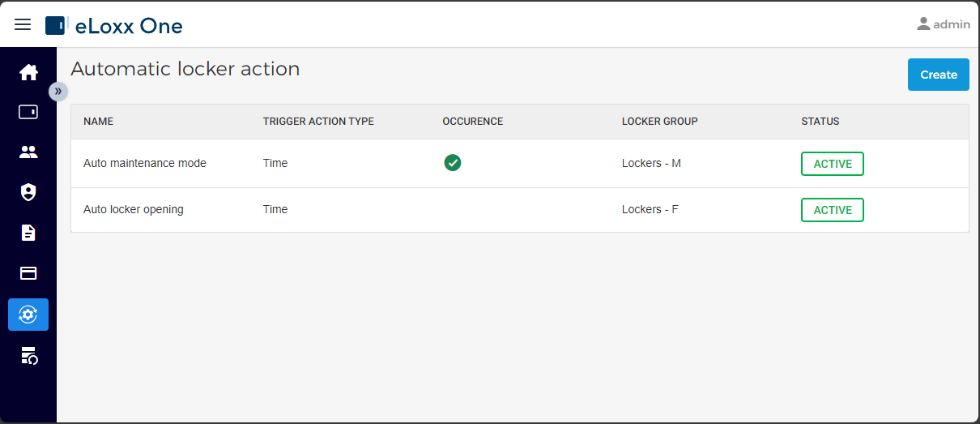Image resolution: width=980 pixels, height=424 pixels.
Task: Select the automatic action gear icon
Action: pyautogui.click(x=28, y=315)
